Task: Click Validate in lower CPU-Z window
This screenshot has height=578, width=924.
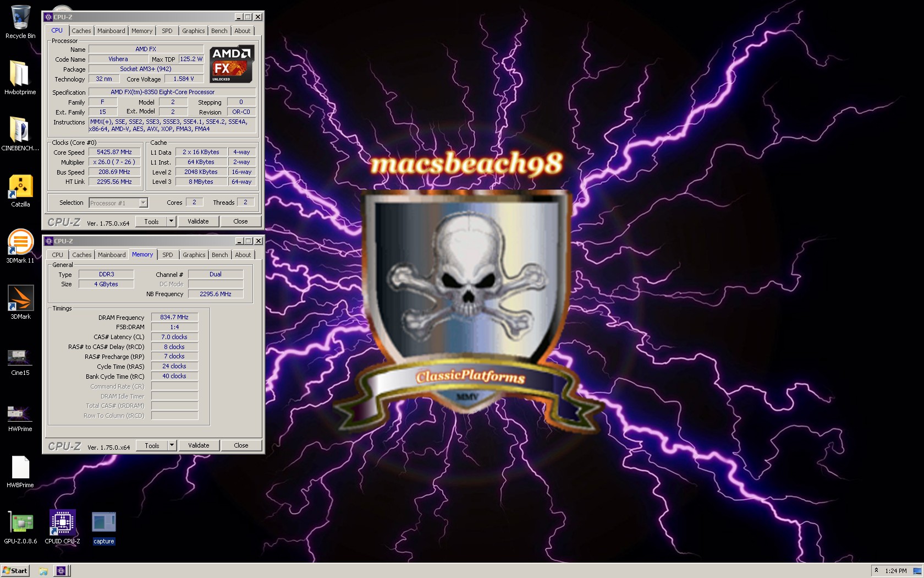Action: (x=199, y=445)
